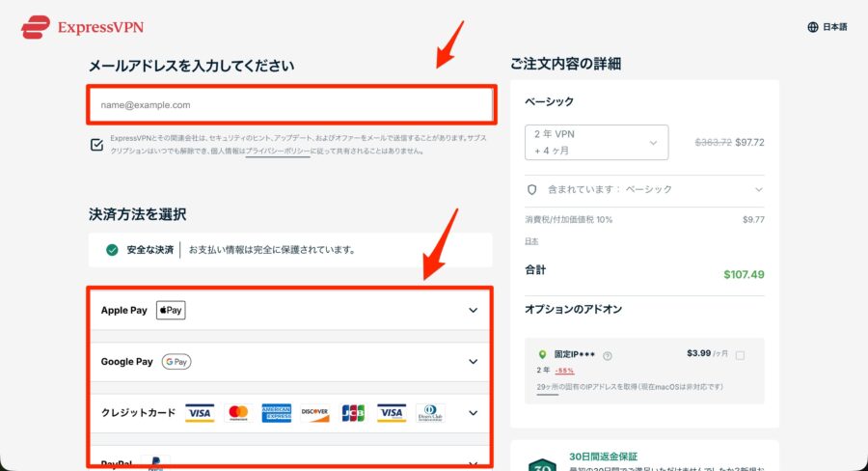868x471 pixels.
Task: Click the ExpressVPN logo
Action: tap(83, 27)
